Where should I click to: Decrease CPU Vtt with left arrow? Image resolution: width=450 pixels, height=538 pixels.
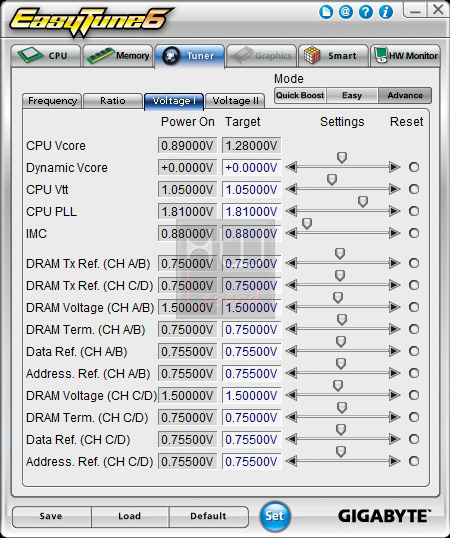(291, 189)
